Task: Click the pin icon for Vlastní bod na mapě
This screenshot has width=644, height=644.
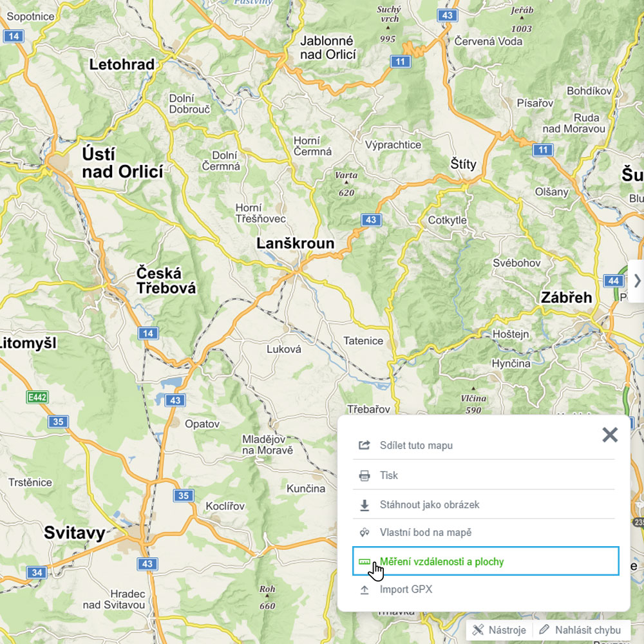Action: 365,533
